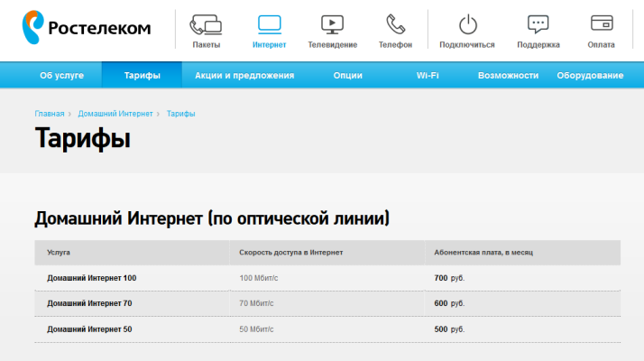Open the Поддержка chat bubble icon
644x361 pixels.
point(538,24)
